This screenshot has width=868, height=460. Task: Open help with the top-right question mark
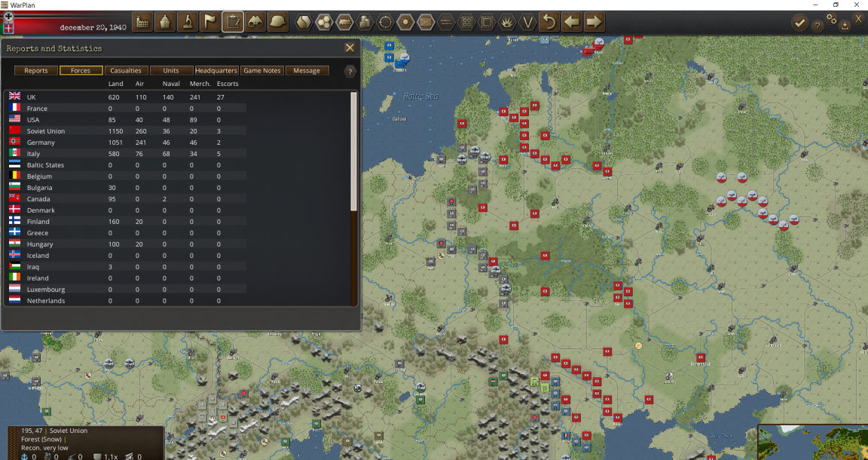point(817,26)
